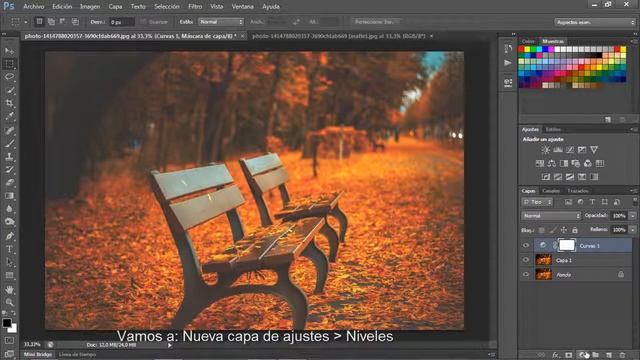Select the Zoom tool
The height and width of the screenshot is (360, 640).
pos(9,302)
